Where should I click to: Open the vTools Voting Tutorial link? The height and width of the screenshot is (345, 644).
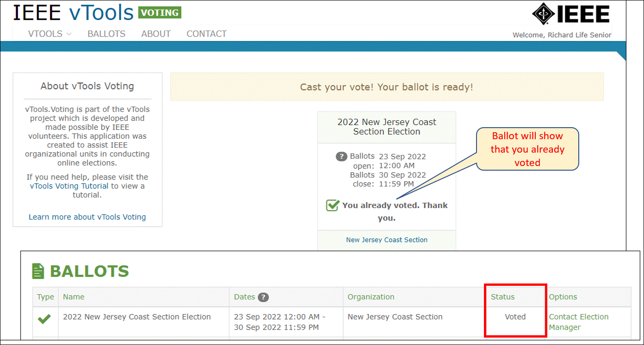pos(69,186)
